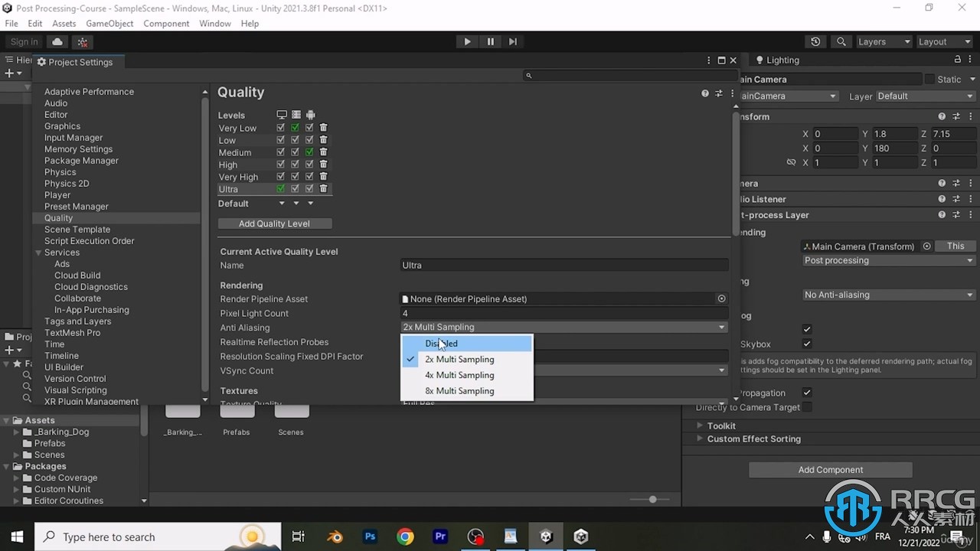This screenshot has width=980, height=551.
Task: Expand the Toolkit section
Action: (699, 425)
